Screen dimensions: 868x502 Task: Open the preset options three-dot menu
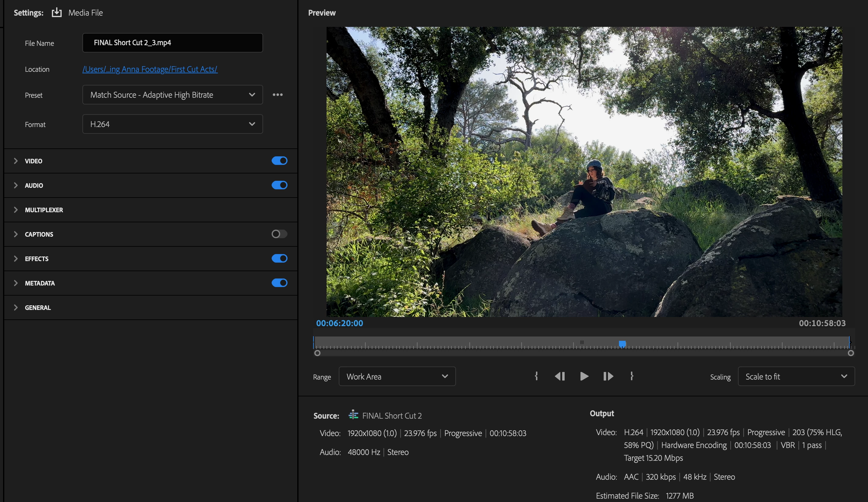(x=278, y=95)
